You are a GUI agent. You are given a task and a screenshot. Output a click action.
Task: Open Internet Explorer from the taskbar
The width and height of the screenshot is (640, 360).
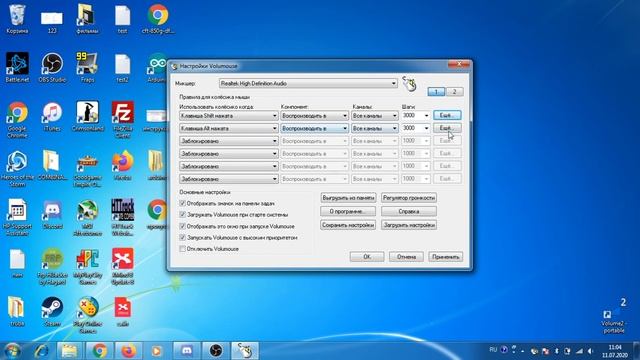point(42,351)
